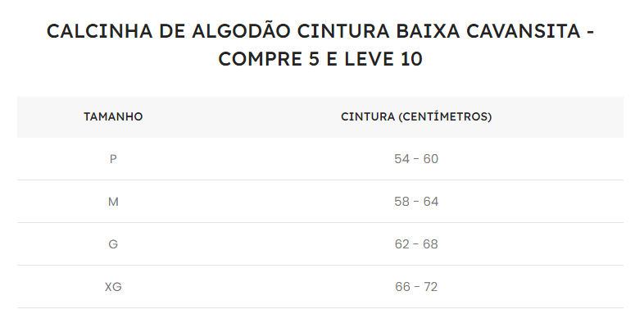Screen dimensions: 644x323
Task: Click the number 54 in the P row
Action: point(401,158)
